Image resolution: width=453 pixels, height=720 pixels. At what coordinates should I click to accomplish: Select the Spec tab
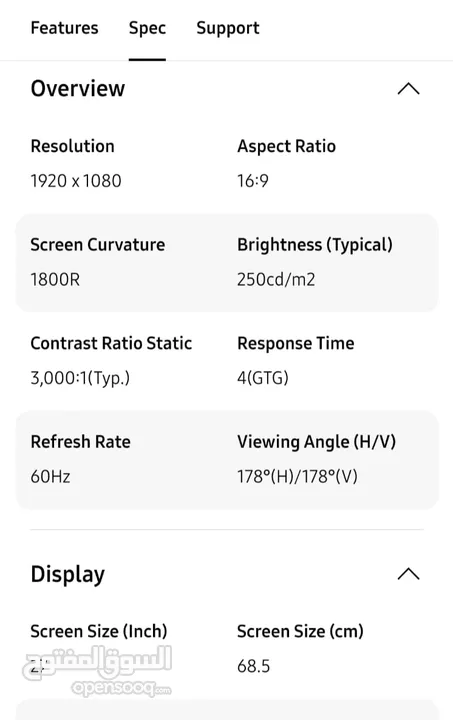click(147, 28)
